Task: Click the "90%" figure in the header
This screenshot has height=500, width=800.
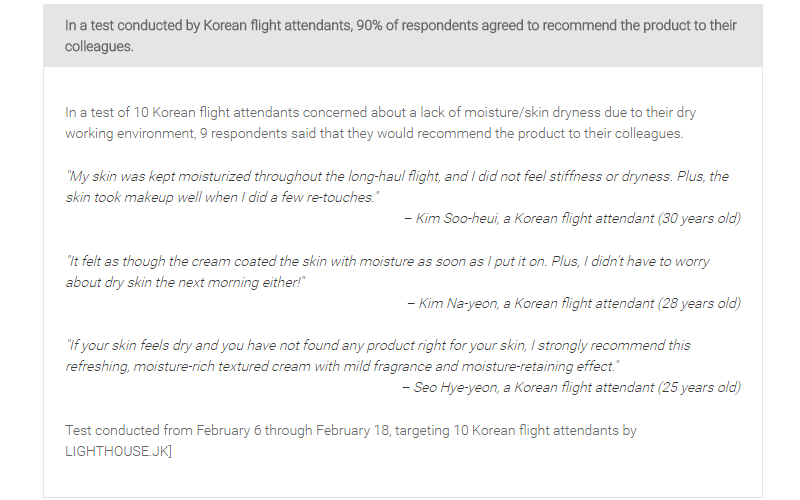Action: 367,25
